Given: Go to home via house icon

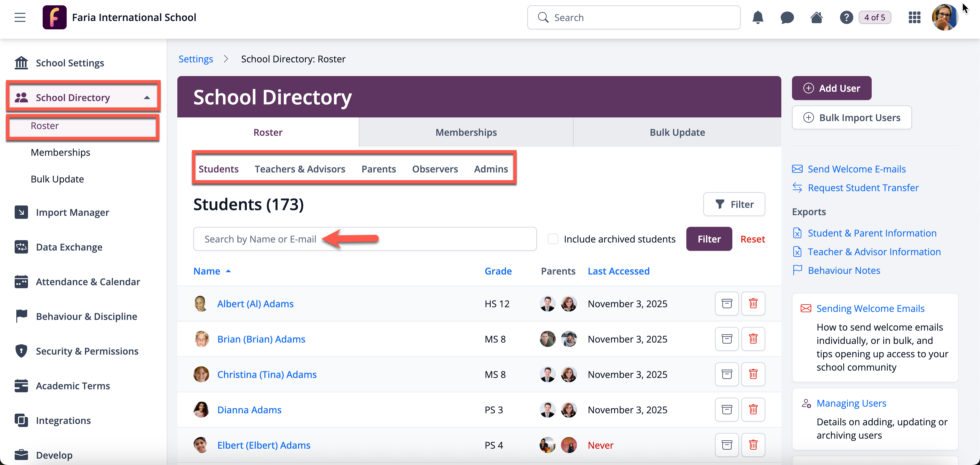Looking at the screenshot, I should [x=816, y=18].
